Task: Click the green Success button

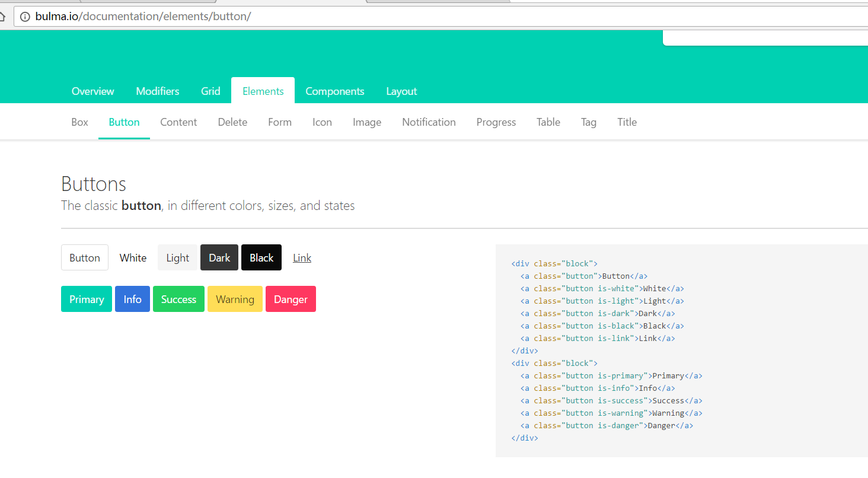Action: [x=178, y=299]
